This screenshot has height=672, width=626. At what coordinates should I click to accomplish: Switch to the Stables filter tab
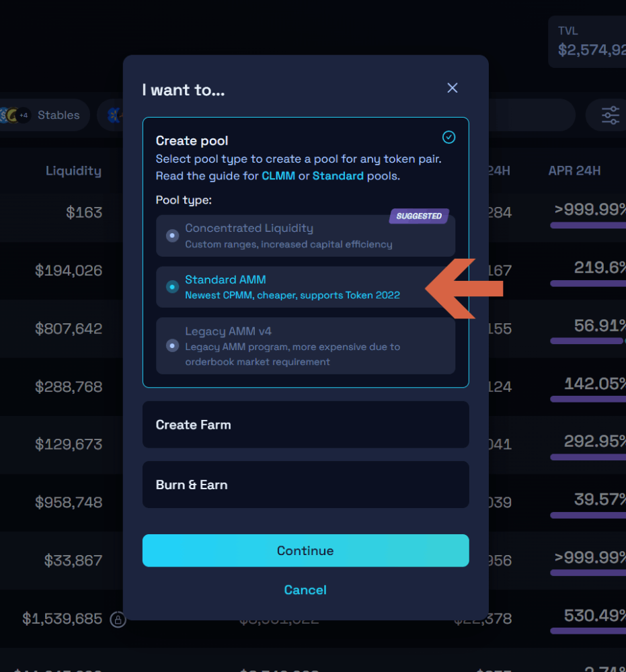(58, 116)
